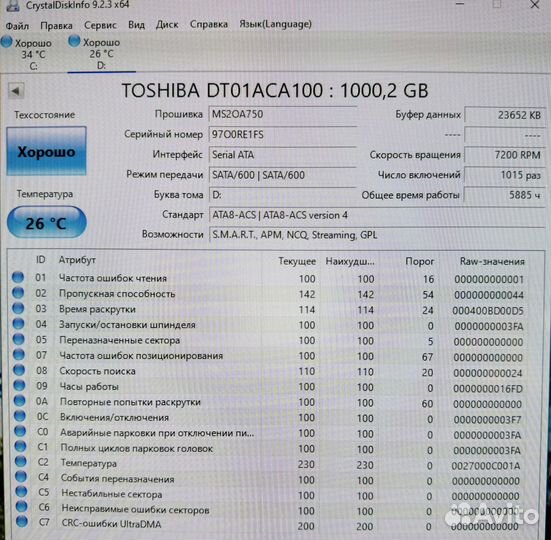Click the blue status orb of disk D:
551x540 pixels.
[74, 41]
